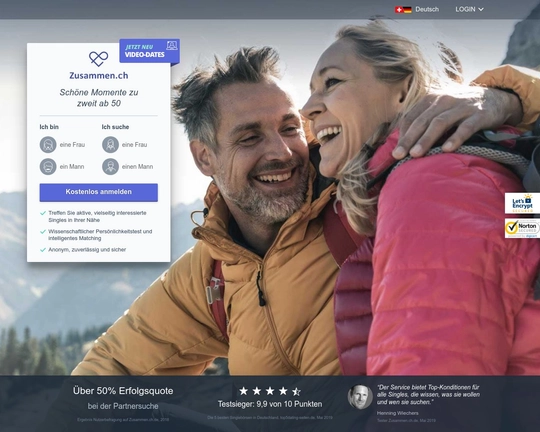Pick 'ein Mann' label under Ich bin
Image resolution: width=540 pixels, height=432 pixels.
(72, 167)
